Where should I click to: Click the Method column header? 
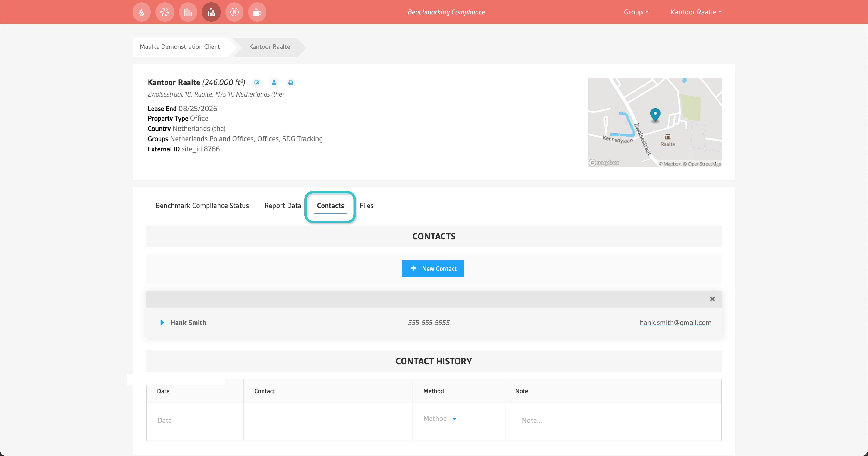[433, 391]
